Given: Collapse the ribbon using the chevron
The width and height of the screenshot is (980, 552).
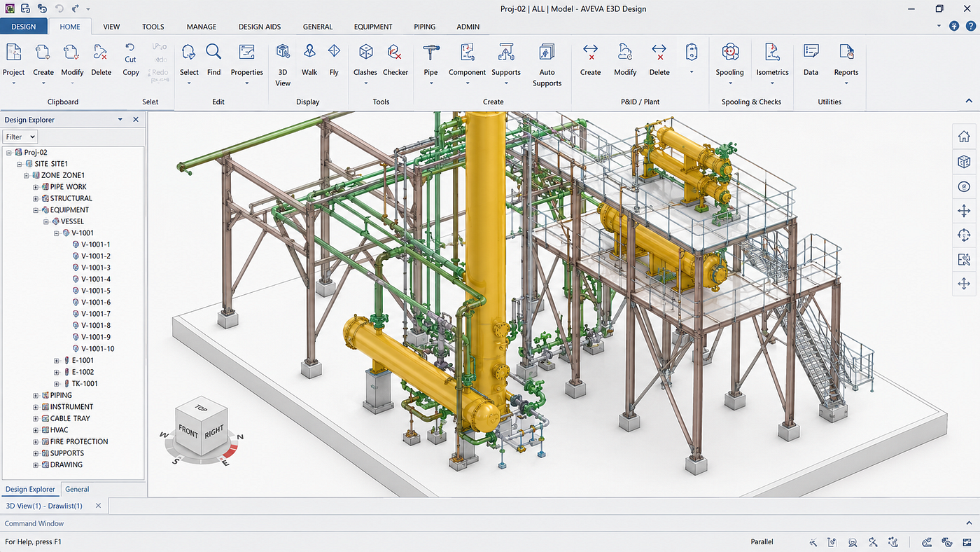Looking at the screenshot, I should [969, 101].
